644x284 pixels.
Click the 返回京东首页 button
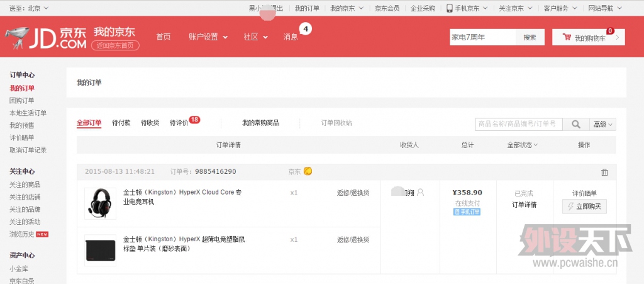pyautogui.click(x=115, y=45)
